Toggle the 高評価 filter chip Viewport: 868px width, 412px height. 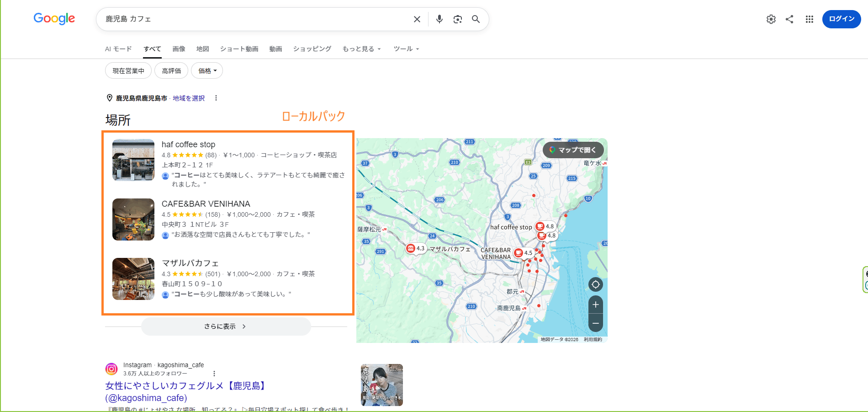[171, 71]
